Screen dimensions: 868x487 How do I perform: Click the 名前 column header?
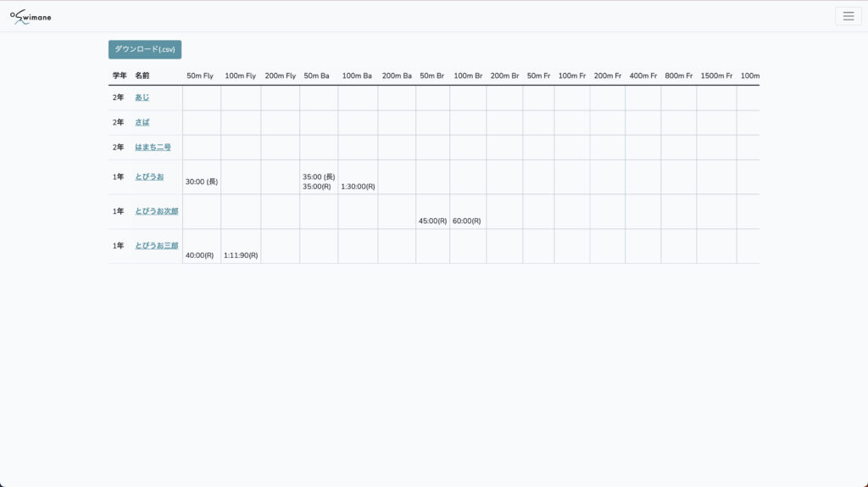142,76
